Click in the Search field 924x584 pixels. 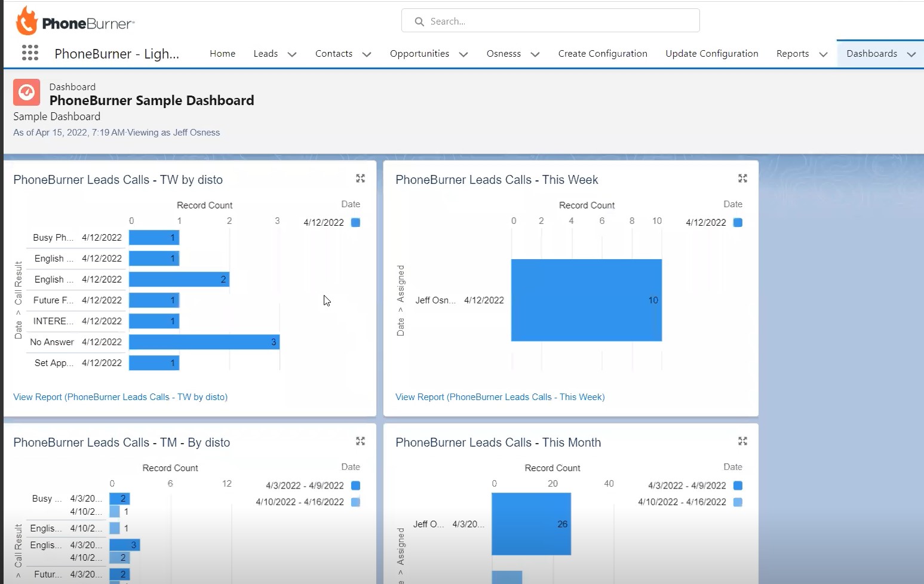point(550,21)
